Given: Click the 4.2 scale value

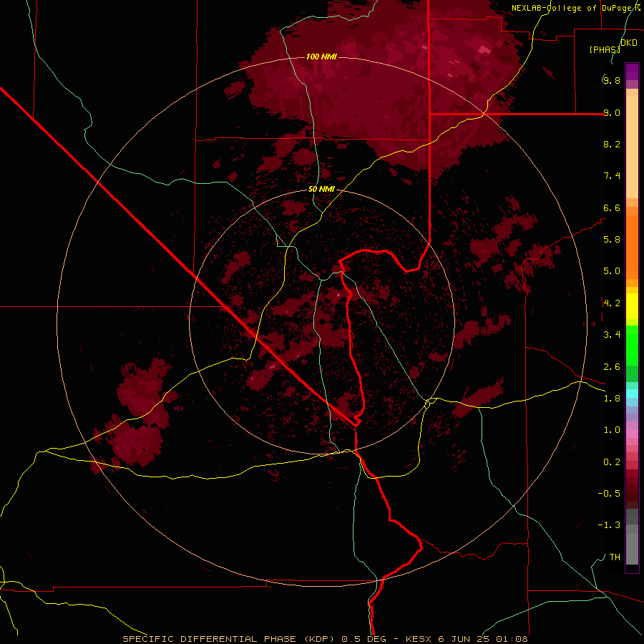Looking at the screenshot, I should pyautogui.click(x=612, y=303).
